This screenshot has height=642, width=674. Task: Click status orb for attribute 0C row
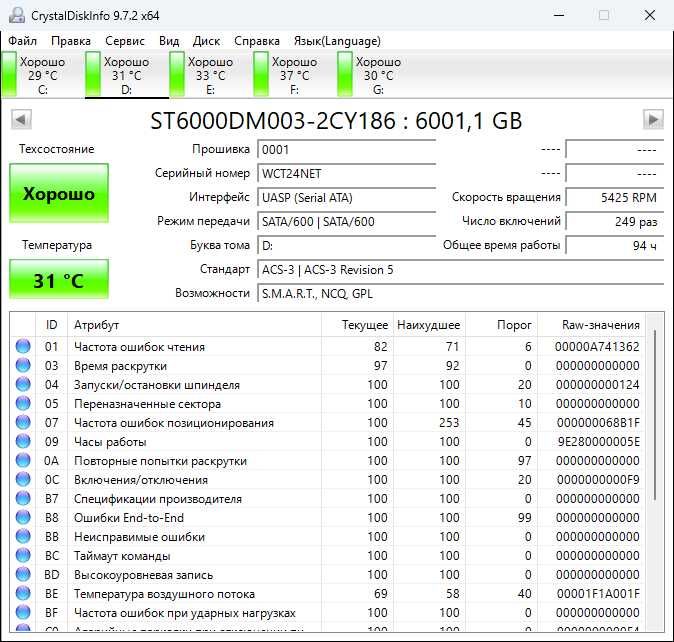click(x=23, y=479)
